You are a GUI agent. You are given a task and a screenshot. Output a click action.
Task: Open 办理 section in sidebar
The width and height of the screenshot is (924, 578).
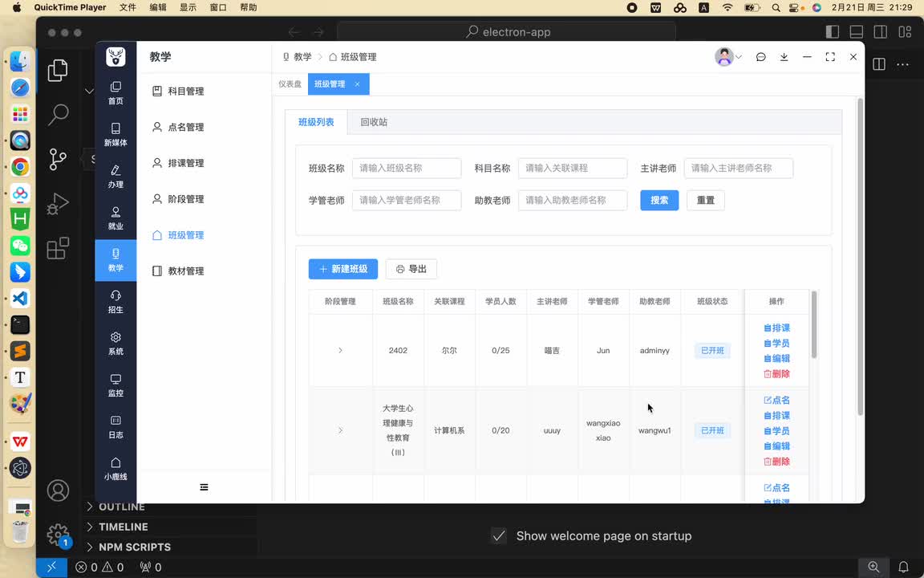(x=115, y=177)
